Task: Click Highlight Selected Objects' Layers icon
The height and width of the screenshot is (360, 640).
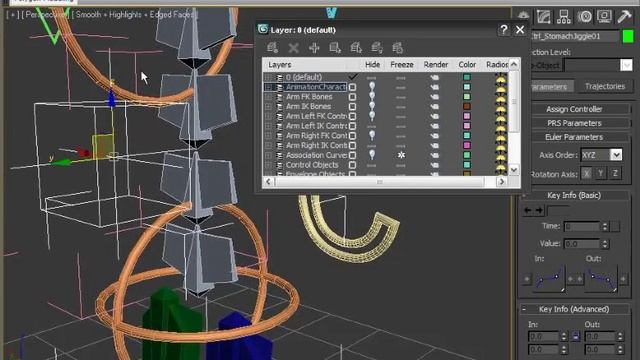Action: point(356,48)
